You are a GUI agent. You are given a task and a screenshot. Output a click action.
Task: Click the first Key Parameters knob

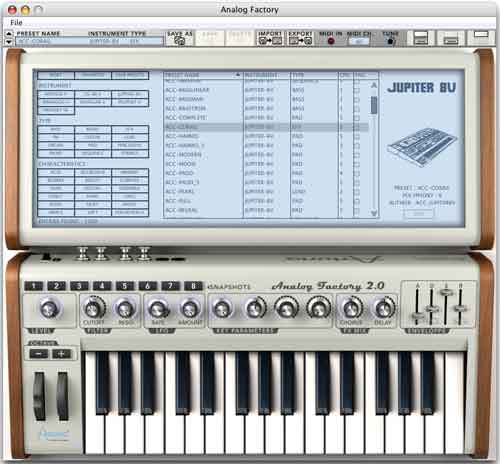pyautogui.click(x=223, y=308)
